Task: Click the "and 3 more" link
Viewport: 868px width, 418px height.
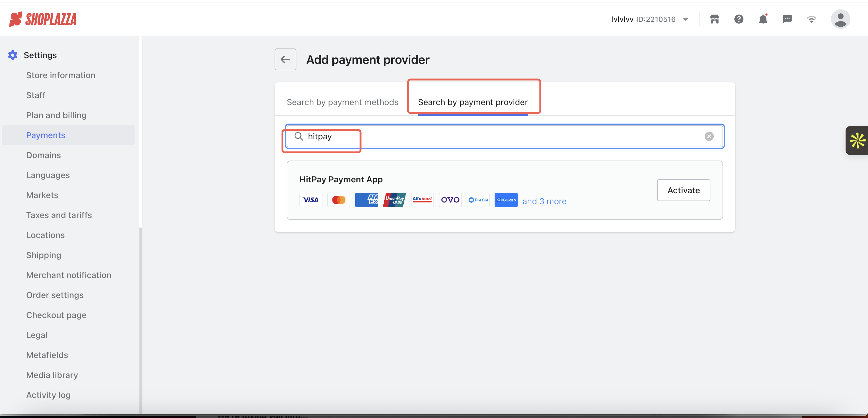Action: point(544,201)
